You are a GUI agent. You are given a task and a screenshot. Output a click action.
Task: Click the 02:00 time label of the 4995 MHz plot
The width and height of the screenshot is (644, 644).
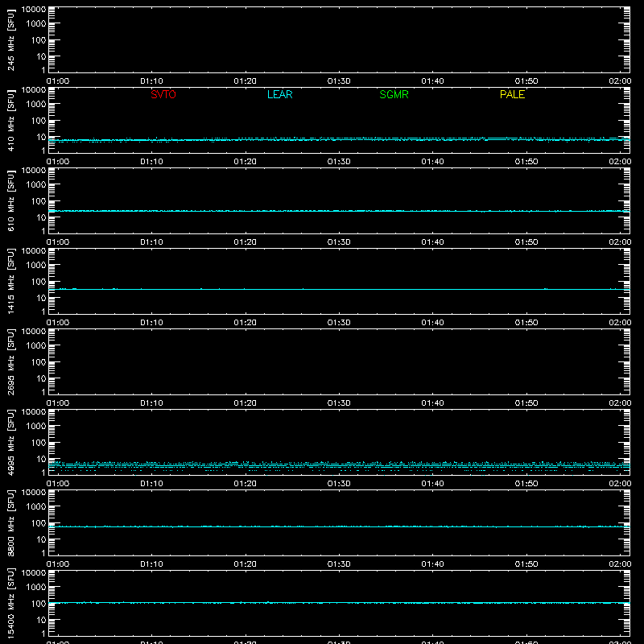click(x=620, y=484)
